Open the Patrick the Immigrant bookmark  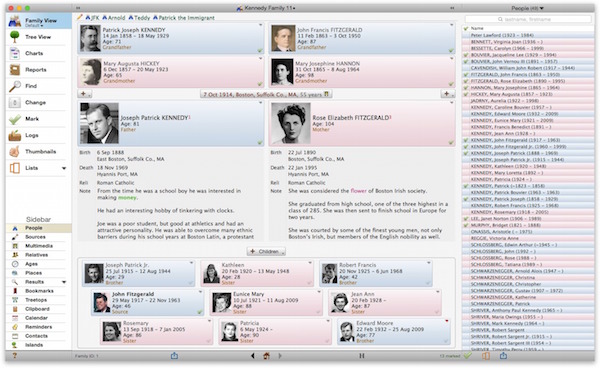(x=184, y=18)
